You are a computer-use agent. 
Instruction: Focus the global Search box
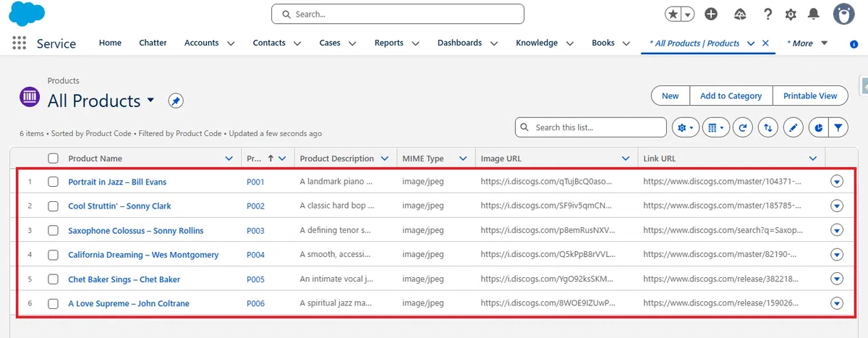click(398, 14)
